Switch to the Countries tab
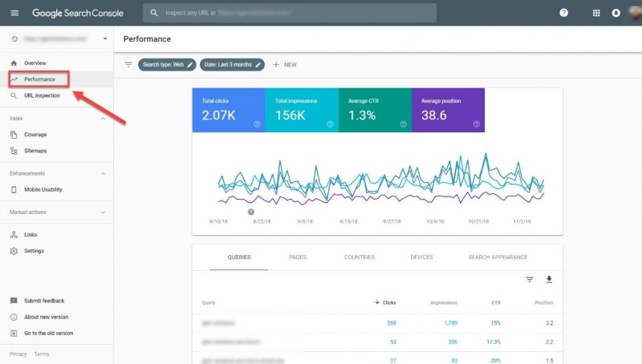The image size is (642, 364). 360,257
